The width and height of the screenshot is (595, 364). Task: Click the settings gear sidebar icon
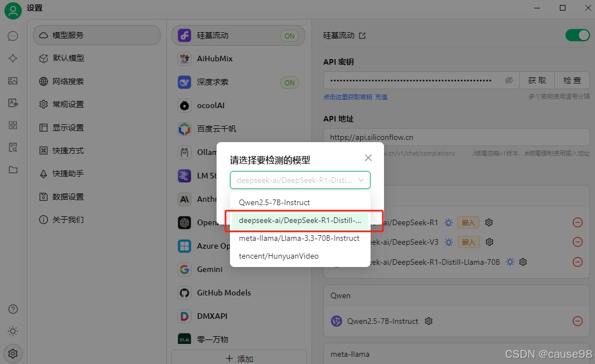pos(13,354)
